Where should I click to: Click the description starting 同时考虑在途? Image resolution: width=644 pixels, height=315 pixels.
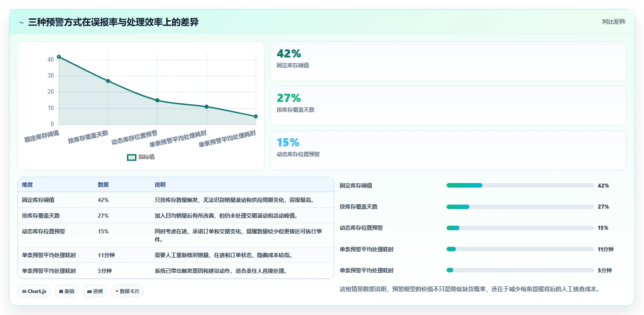tap(238, 236)
